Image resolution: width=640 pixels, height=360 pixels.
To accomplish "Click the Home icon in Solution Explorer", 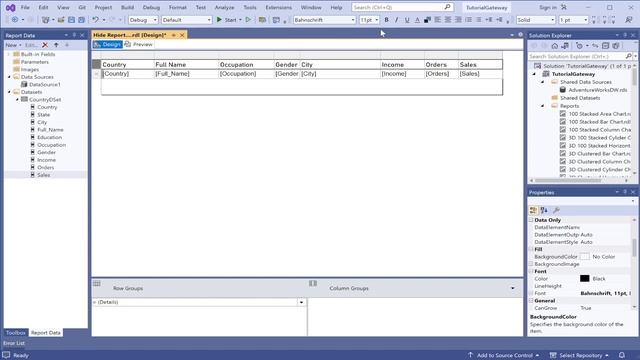I will [x=554, y=46].
